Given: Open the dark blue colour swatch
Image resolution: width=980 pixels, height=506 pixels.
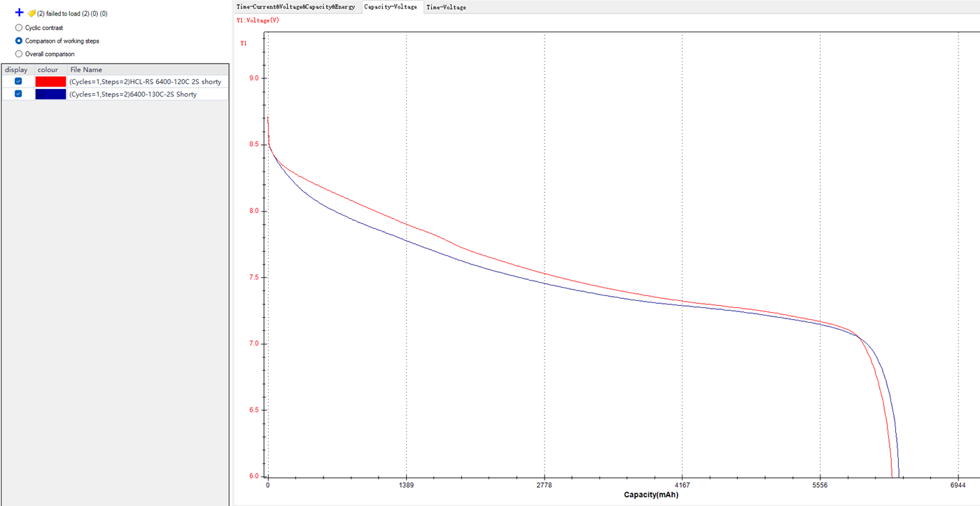Looking at the screenshot, I should click(50, 94).
